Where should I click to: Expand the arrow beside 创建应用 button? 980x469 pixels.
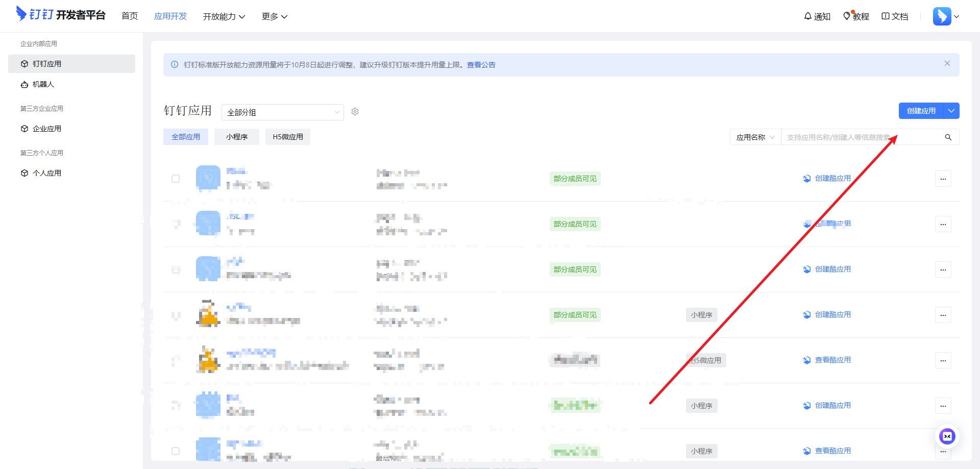tap(951, 111)
